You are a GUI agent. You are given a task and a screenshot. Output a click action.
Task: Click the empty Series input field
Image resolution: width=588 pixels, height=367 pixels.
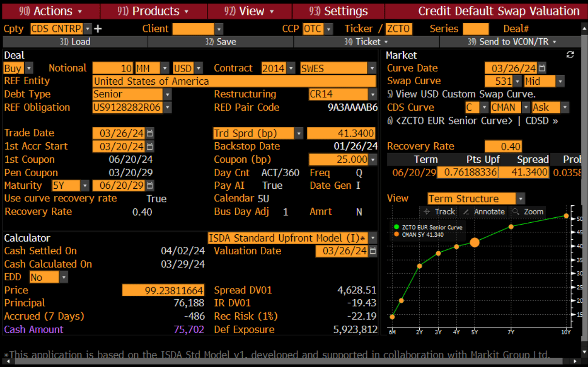click(476, 29)
